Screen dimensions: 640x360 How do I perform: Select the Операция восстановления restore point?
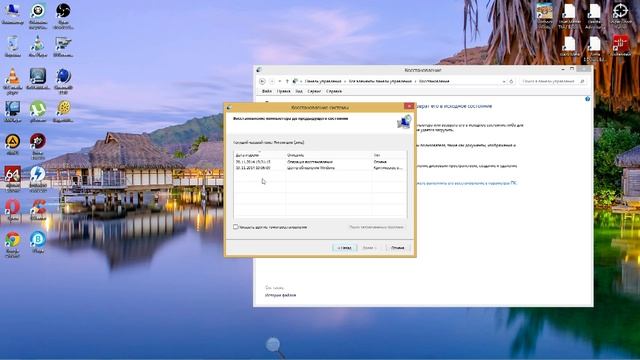pyautogui.click(x=320, y=162)
